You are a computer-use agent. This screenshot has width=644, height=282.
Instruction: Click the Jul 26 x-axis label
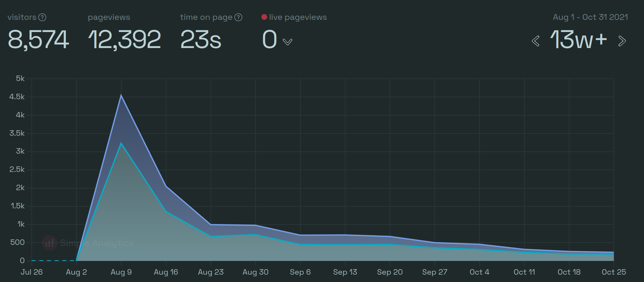click(x=31, y=272)
